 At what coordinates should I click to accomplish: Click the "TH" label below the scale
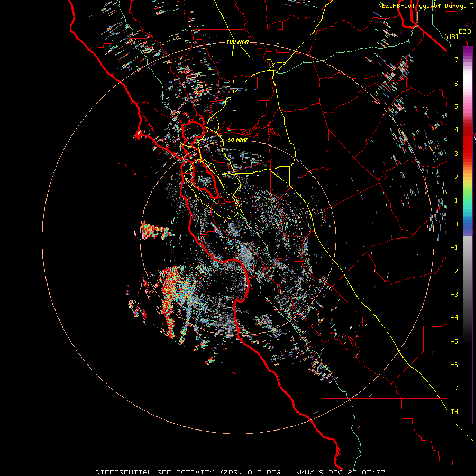454,412
